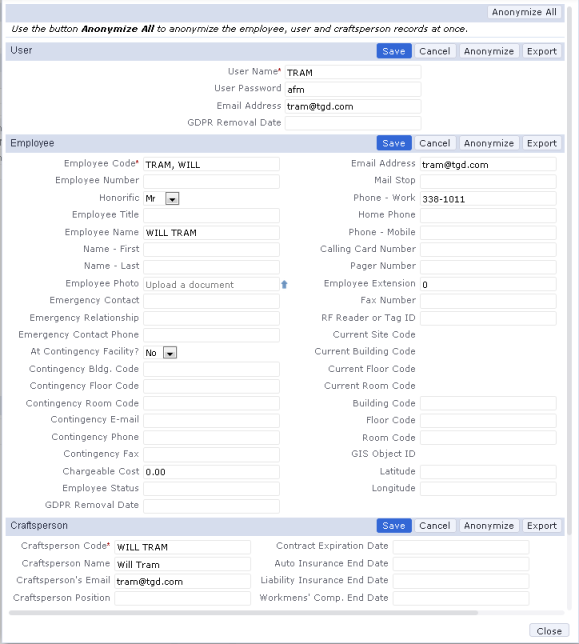
Task: Save the User section
Action: coord(394,51)
